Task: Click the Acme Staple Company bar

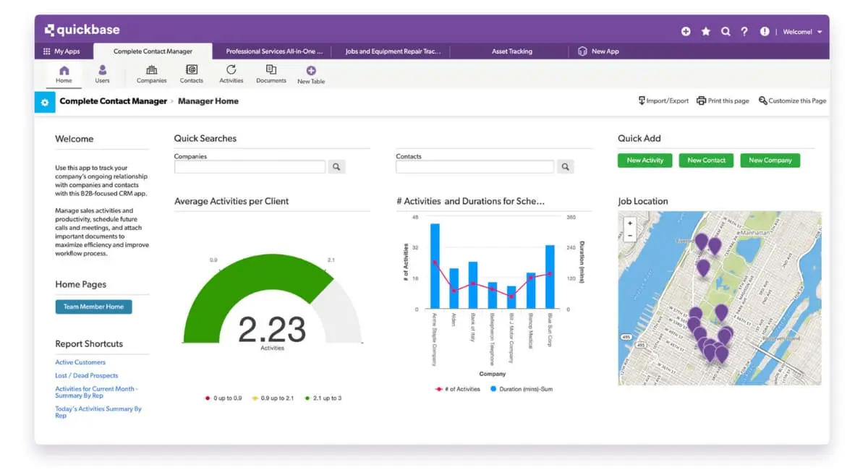Action: point(435,266)
